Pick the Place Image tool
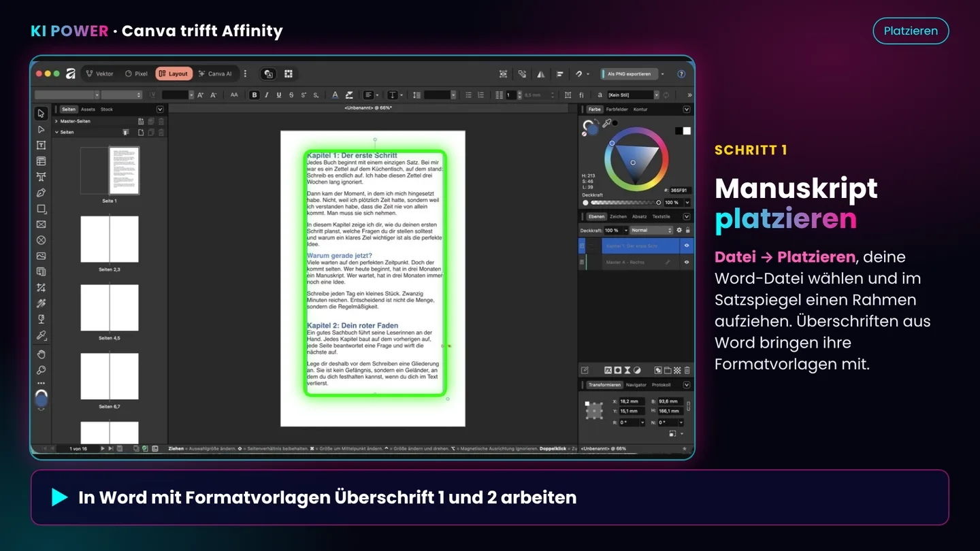 [x=41, y=256]
